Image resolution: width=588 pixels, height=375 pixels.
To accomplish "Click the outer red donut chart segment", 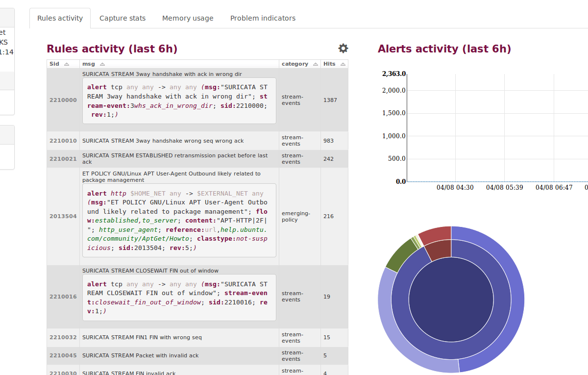I will tap(436, 233).
